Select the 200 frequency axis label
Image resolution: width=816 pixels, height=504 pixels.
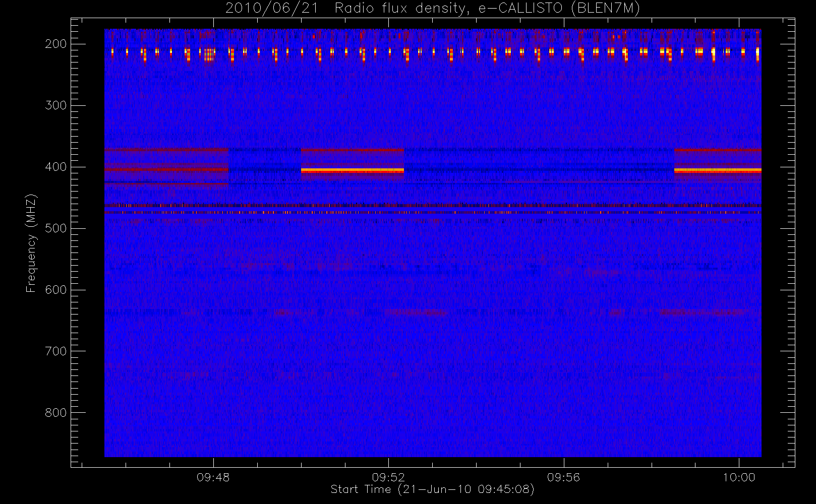coord(55,44)
